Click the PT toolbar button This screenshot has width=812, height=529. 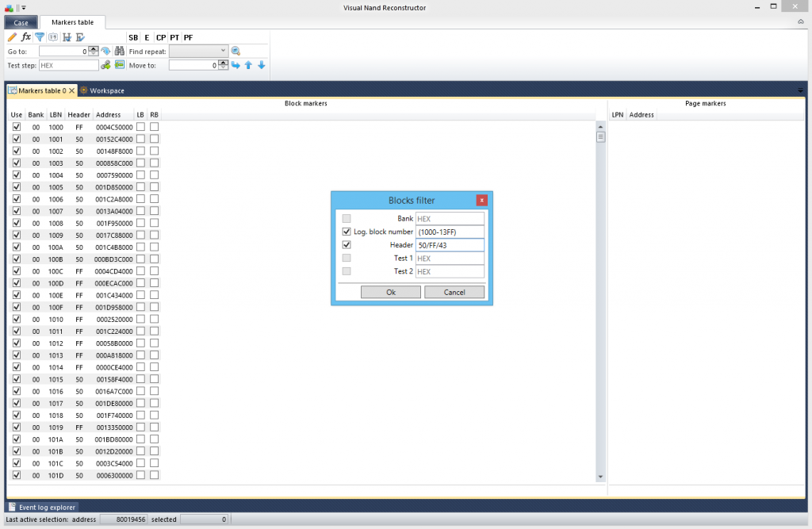(x=174, y=38)
